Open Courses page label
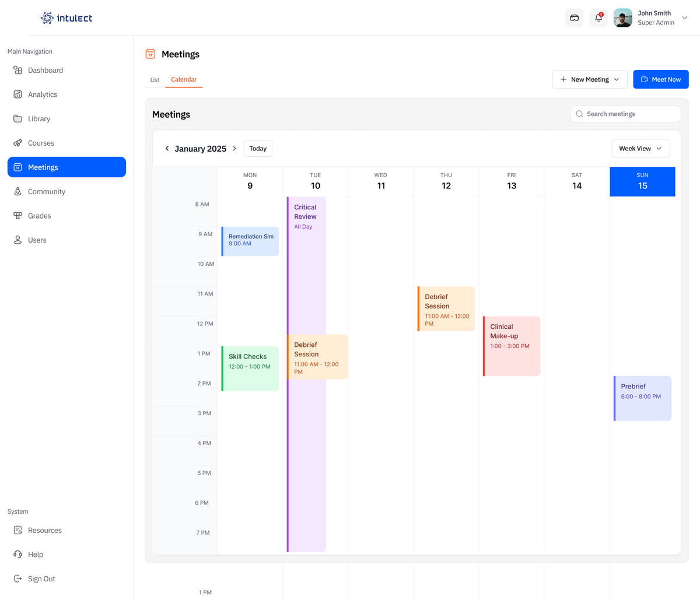The image size is (700, 600). (41, 143)
